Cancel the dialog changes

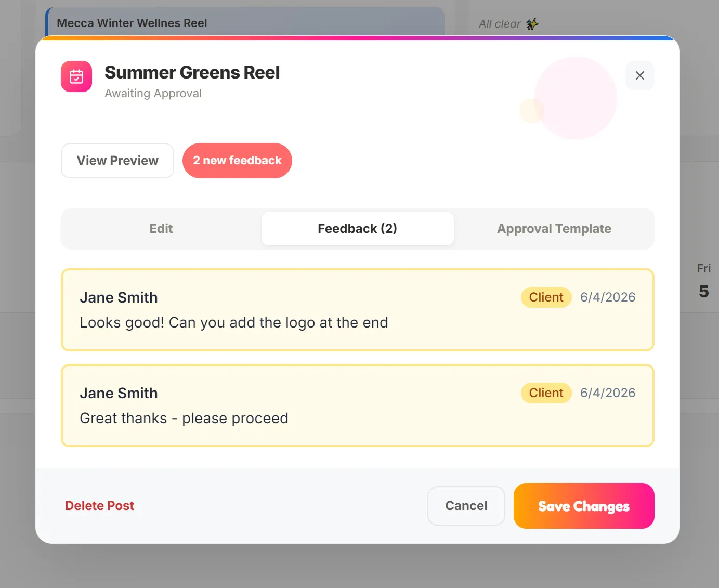(466, 506)
